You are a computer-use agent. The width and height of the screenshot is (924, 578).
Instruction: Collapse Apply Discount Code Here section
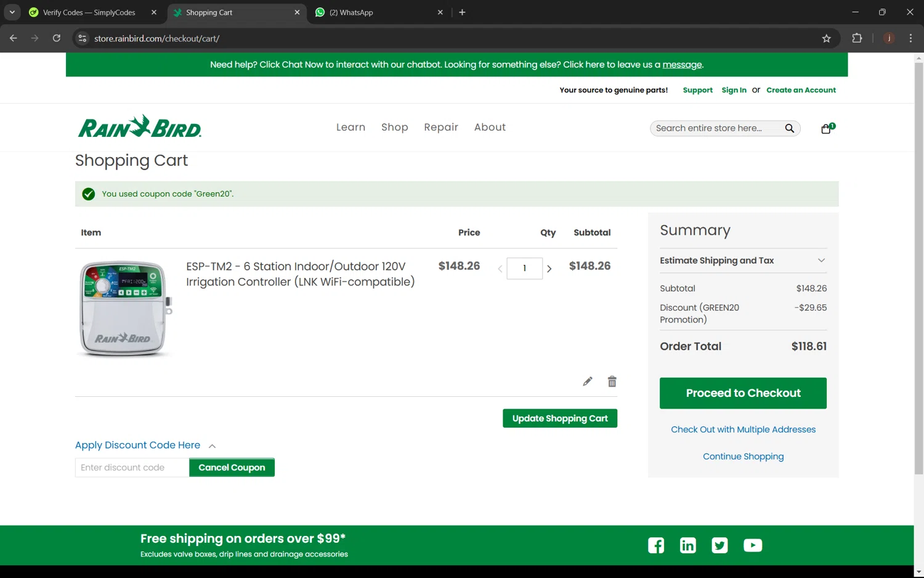145,445
